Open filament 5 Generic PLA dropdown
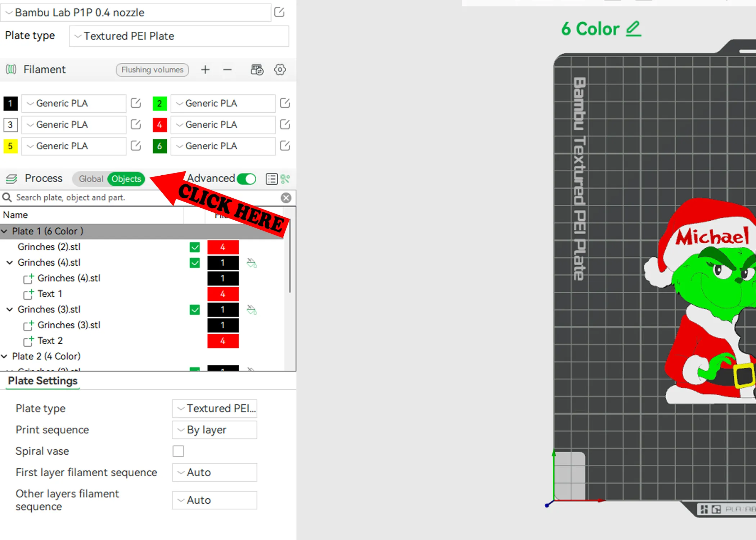Screen dimensions: 756x540 74,146
